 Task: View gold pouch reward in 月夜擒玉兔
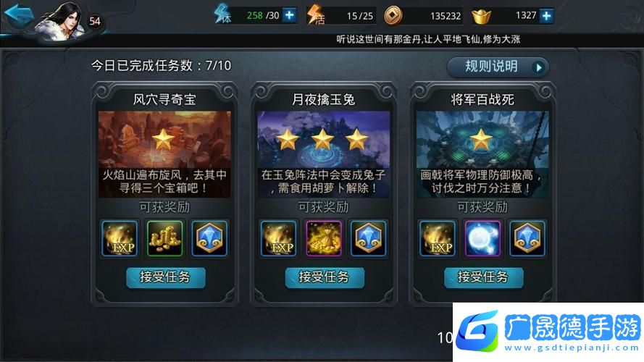point(324,238)
